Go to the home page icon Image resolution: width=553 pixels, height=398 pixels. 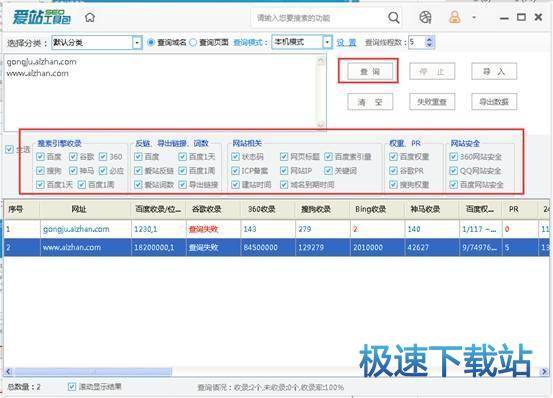pos(90,17)
